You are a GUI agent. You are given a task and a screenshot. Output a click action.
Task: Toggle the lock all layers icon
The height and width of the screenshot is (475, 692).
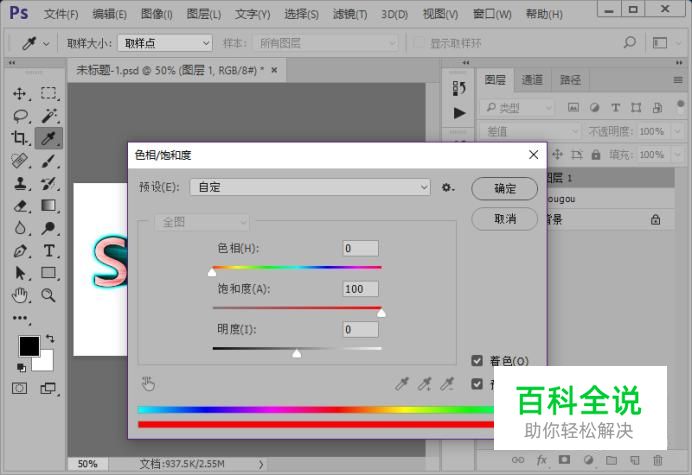pos(596,155)
